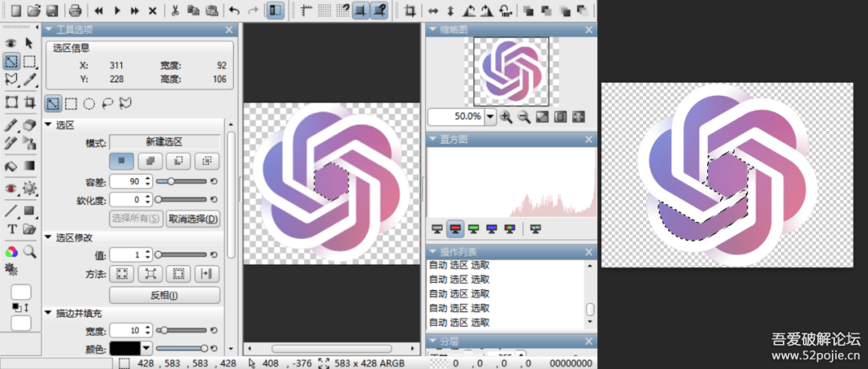
Task: Toggle the rulers display
Action: [307, 10]
